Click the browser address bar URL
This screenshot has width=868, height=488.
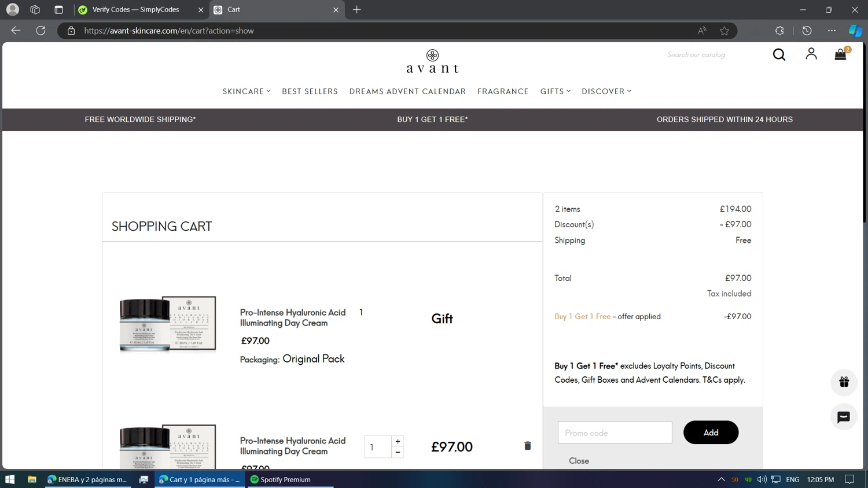(169, 31)
